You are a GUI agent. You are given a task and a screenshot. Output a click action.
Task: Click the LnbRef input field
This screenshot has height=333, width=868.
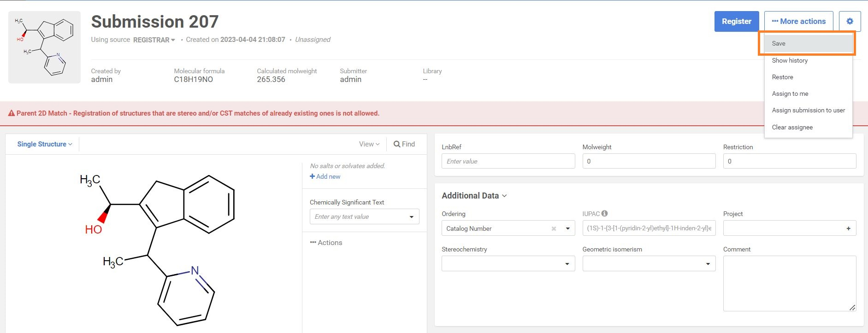click(x=508, y=161)
